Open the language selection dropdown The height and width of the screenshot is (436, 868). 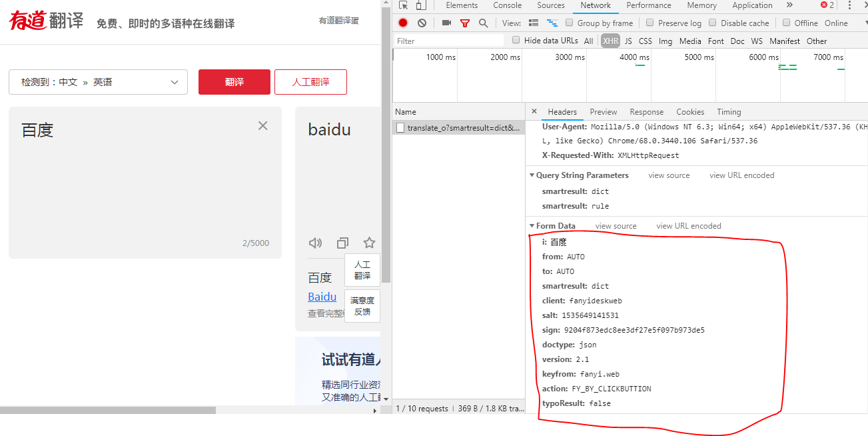[x=99, y=82]
